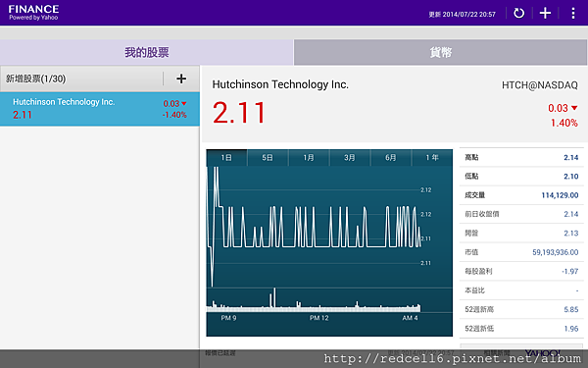Tap the 成交量 volume row
This screenshot has height=368, width=588.
(521, 195)
